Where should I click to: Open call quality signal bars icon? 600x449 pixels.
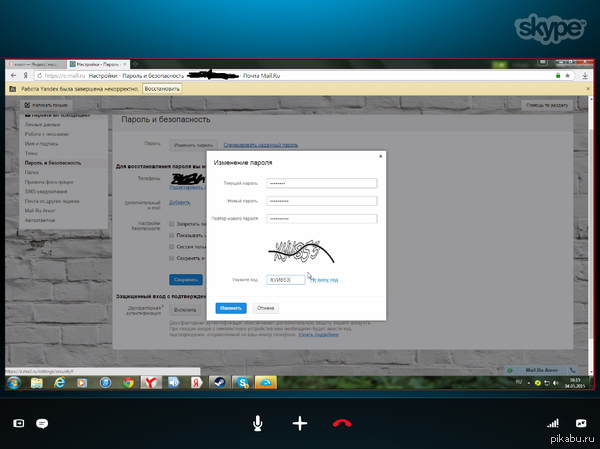pyautogui.click(x=551, y=423)
